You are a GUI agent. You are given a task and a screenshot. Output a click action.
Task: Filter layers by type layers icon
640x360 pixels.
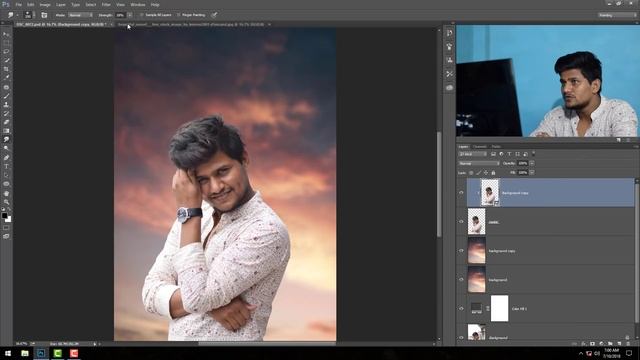[509, 154]
